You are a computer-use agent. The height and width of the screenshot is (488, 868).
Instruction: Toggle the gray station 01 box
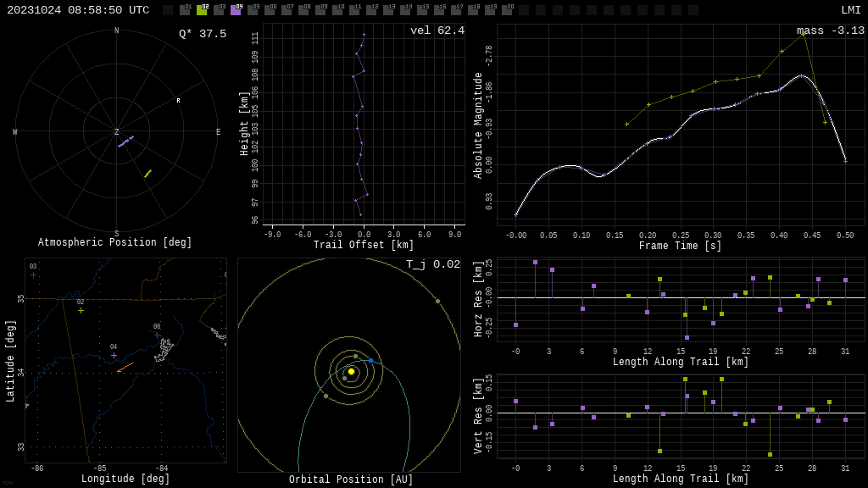click(185, 10)
